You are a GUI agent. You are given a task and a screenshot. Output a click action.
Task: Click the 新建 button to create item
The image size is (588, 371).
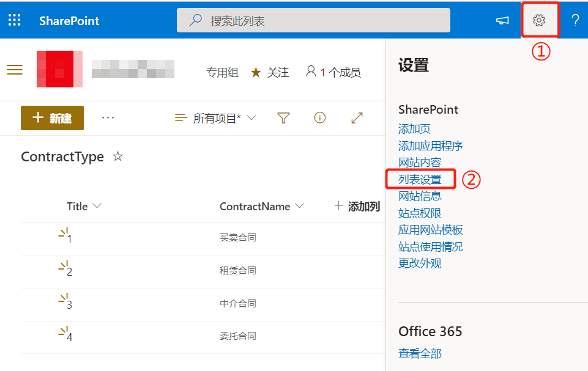pos(52,118)
